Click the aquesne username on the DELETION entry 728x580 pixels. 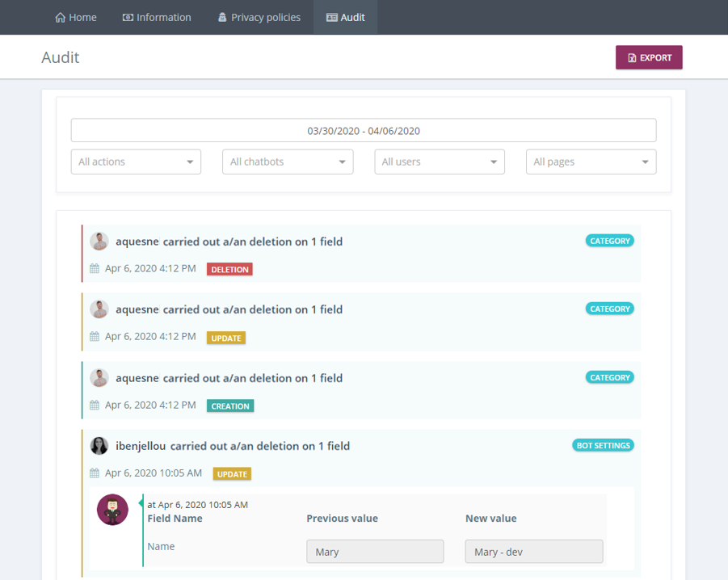(x=137, y=242)
